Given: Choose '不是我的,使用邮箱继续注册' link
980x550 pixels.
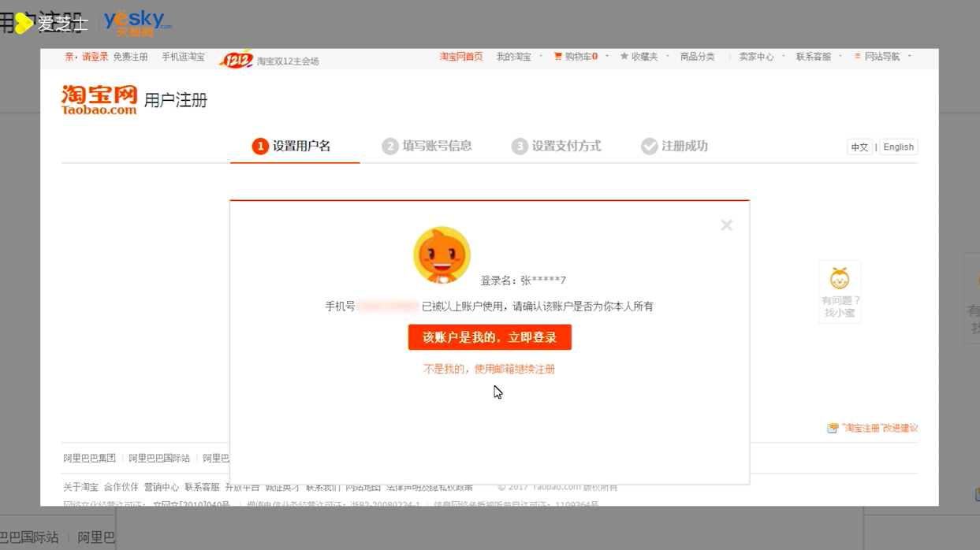Looking at the screenshot, I should [x=490, y=369].
